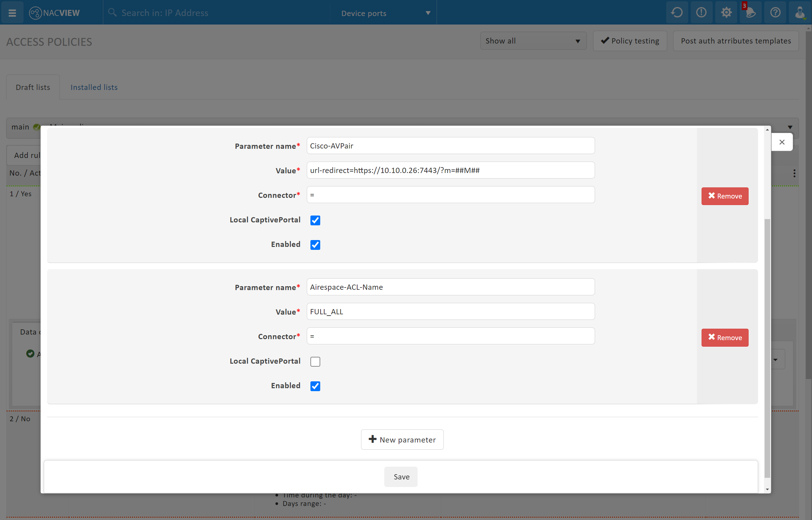Open the user profile icon
Screen dimensions: 812x520
click(800, 12)
